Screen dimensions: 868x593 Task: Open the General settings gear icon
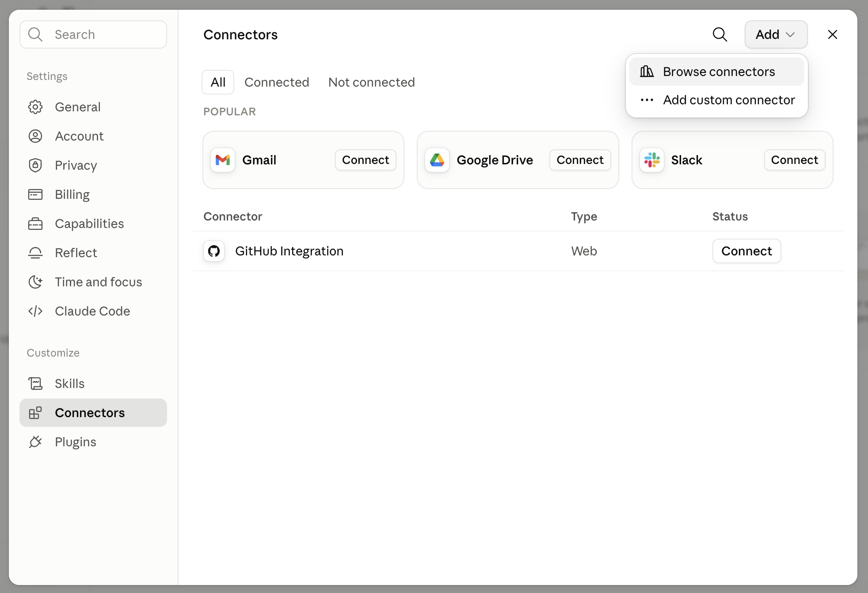click(x=35, y=107)
